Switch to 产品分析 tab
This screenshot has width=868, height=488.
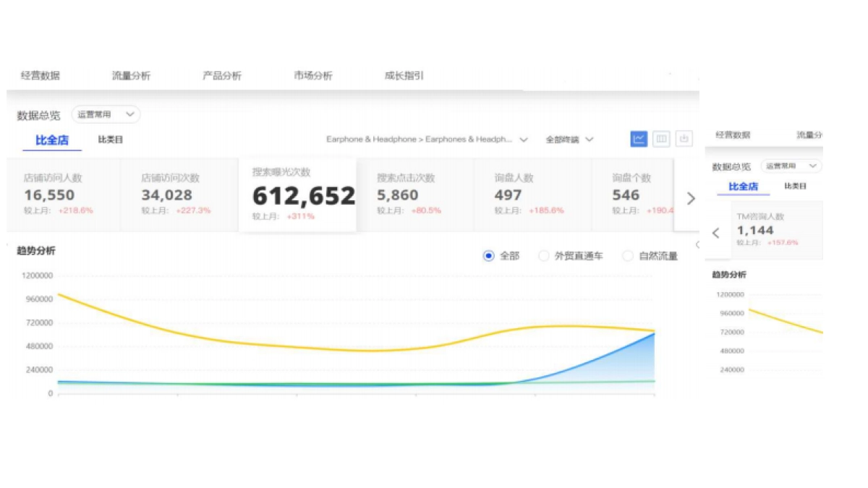[x=222, y=76]
